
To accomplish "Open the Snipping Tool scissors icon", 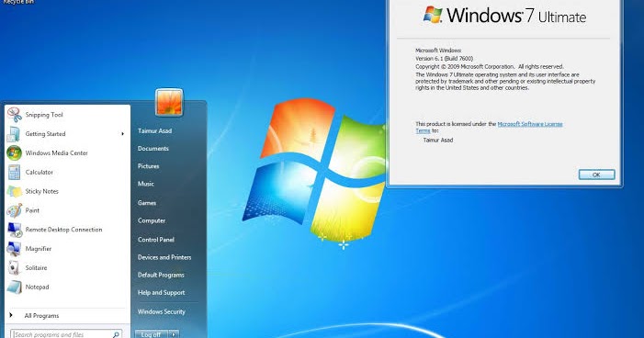I will tap(15, 115).
